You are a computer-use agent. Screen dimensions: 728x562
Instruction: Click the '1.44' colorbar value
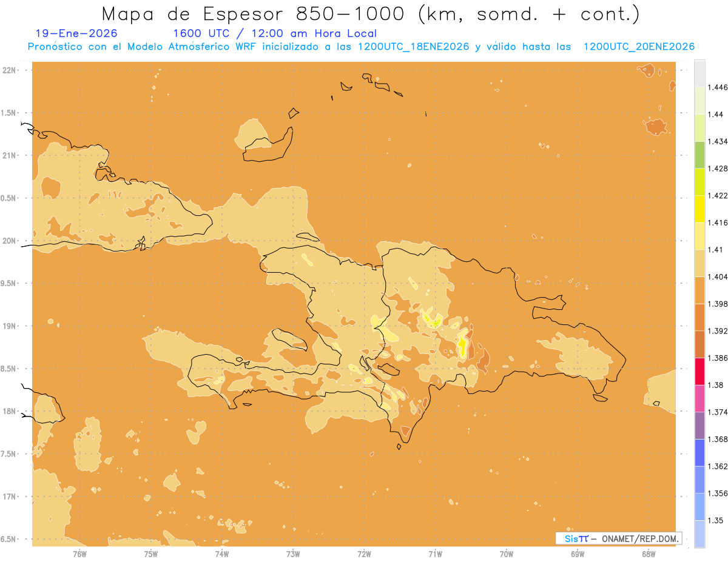716,114
